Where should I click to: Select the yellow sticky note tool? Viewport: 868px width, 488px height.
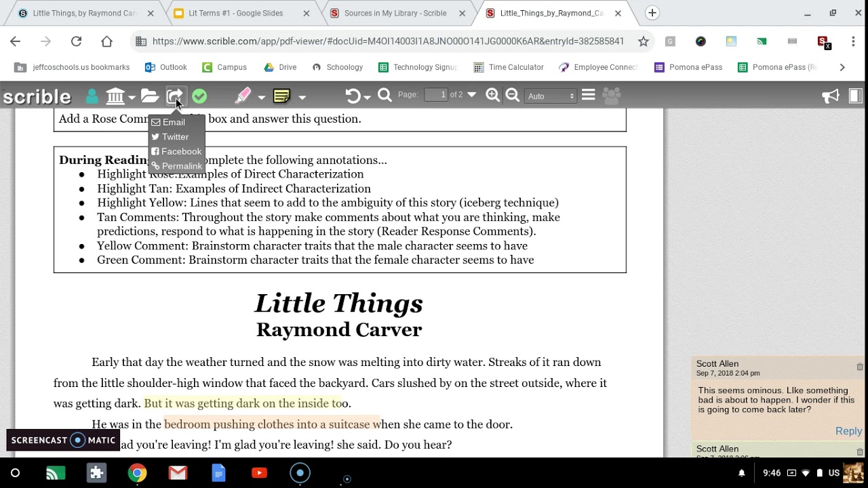[x=281, y=96]
